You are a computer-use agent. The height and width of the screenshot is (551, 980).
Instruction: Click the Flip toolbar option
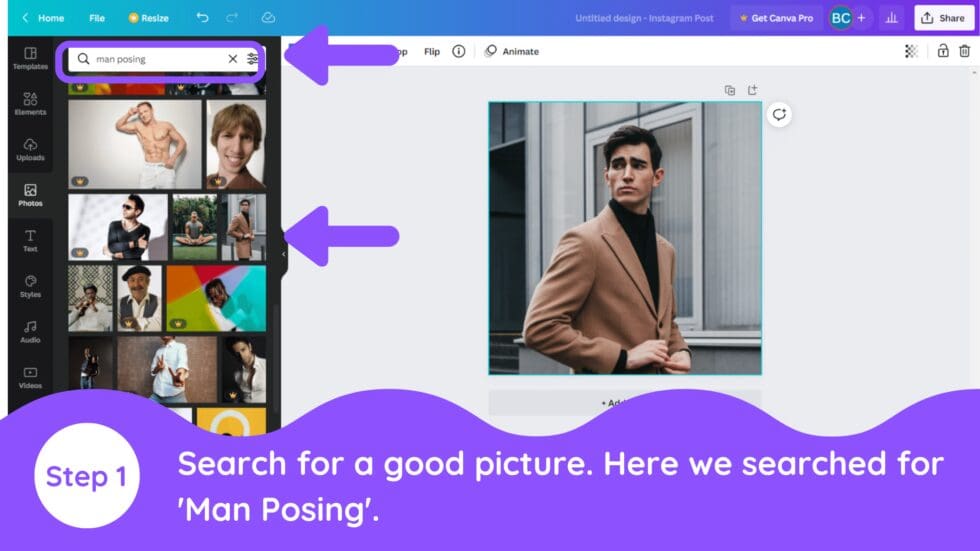(432, 51)
